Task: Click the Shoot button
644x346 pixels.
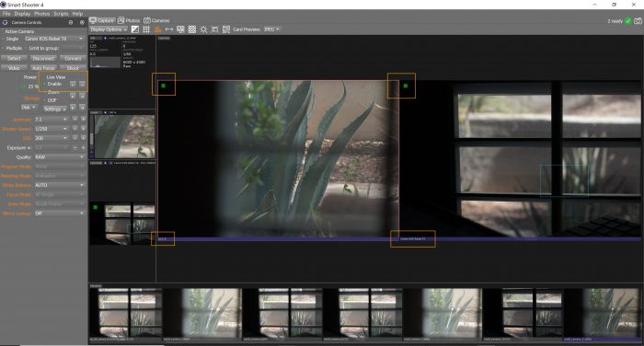Action: (x=73, y=68)
